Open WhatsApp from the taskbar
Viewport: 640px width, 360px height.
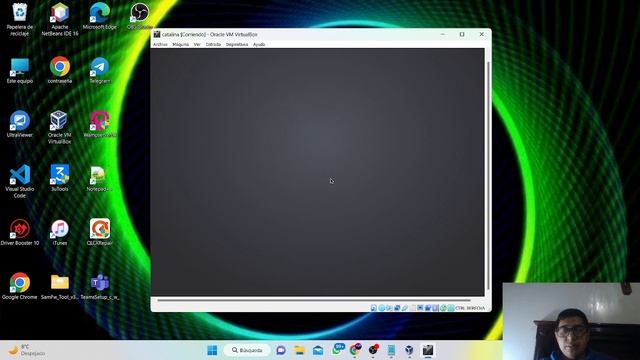click(x=337, y=350)
